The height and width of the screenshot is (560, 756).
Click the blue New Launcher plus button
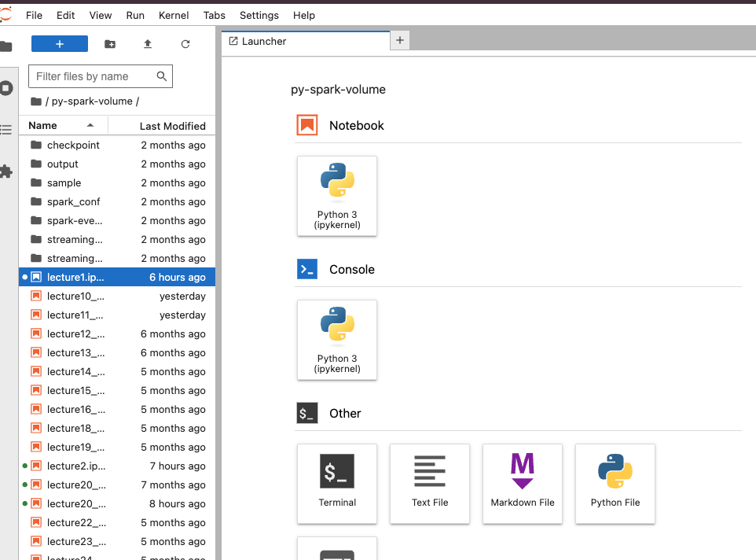click(59, 44)
